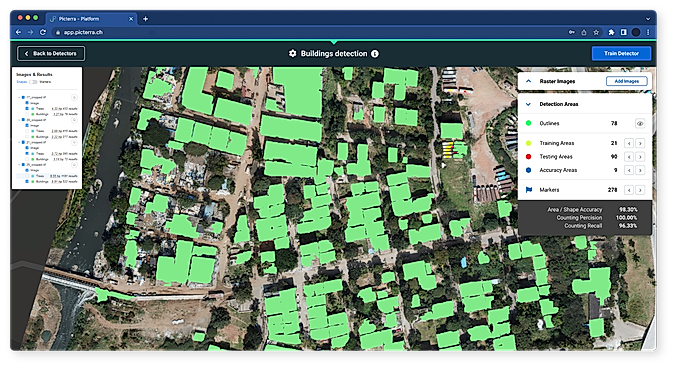Image resolution: width=674 pixels, height=368 pixels.
Task: Go to previous Accuracy Area
Action: [x=629, y=170]
